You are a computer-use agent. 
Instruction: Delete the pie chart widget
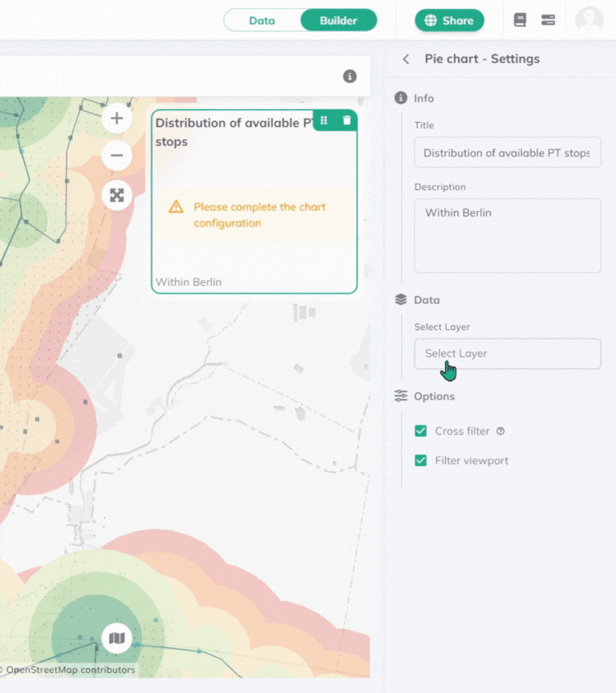point(346,120)
